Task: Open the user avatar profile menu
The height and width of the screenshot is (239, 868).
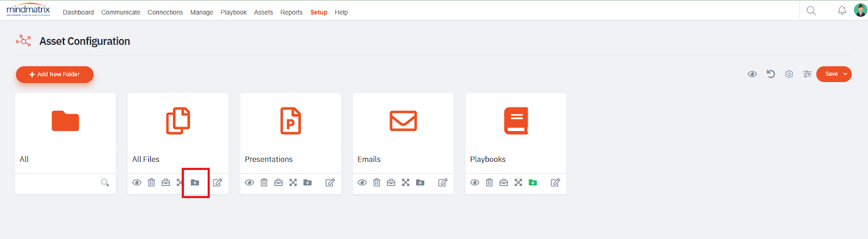Action: [860, 10]
